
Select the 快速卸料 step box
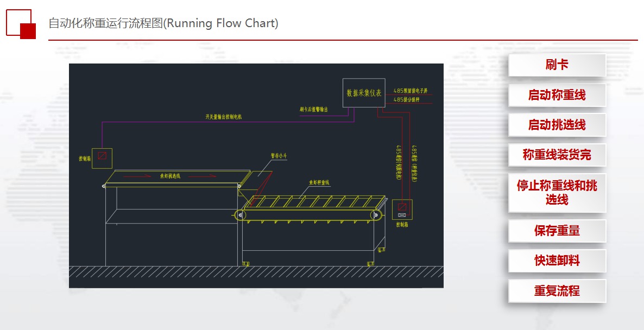coord(557,261)
